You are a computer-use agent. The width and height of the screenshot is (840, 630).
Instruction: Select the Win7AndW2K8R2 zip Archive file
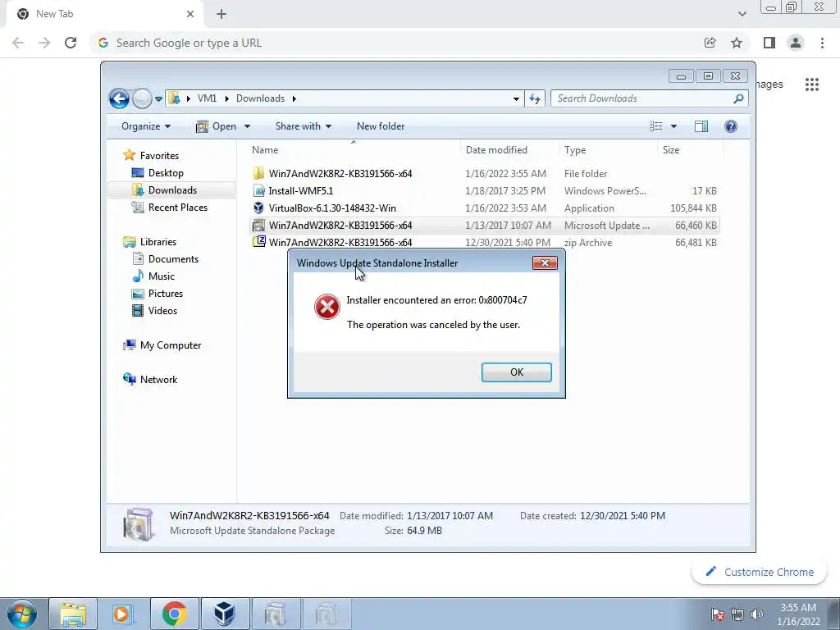(484, 242)
